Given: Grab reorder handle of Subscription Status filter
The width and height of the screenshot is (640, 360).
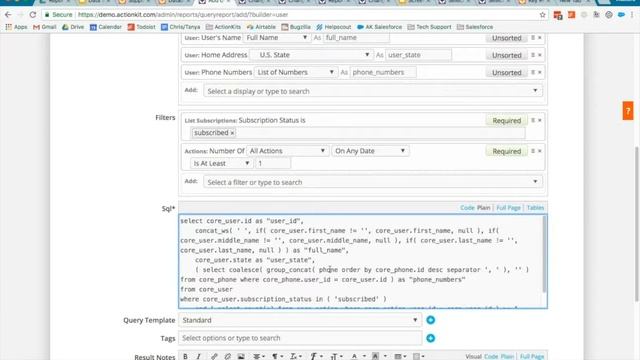Looking at the screenshot, I should pyautogui.click(x=533, y=120).
